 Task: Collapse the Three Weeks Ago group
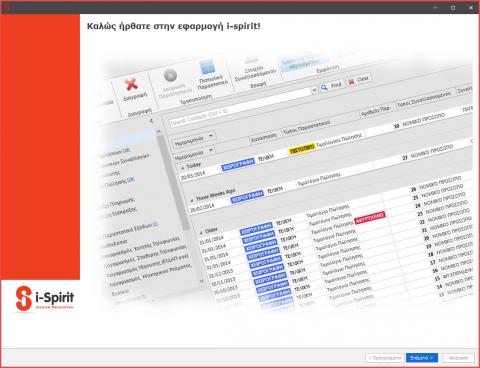pos(192,200)
